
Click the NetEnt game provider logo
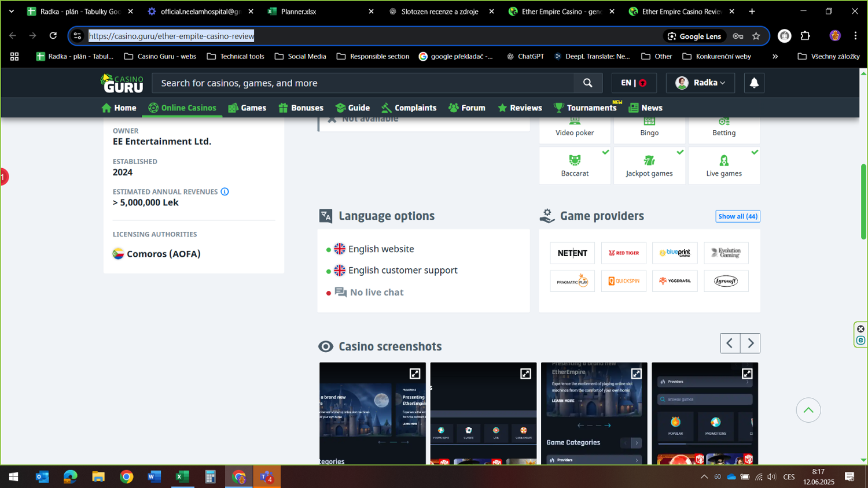pyautogui.click(x=572, y=253)
